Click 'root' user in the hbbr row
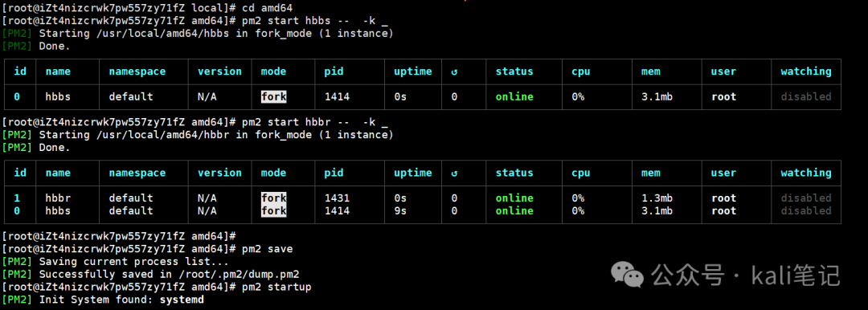 pyautogui.click(x=724, y=198)
